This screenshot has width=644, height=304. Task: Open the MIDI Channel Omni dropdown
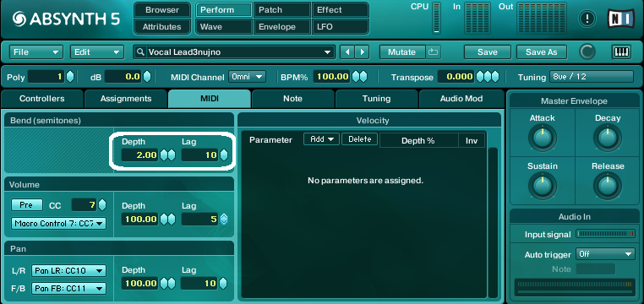click(x=248, y=77)
